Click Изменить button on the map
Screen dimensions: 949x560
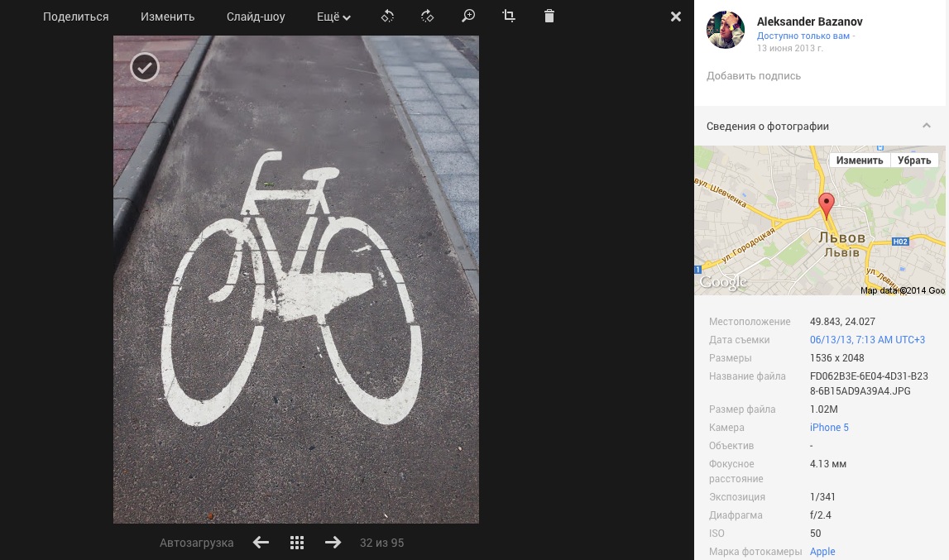tap(859, 160)
